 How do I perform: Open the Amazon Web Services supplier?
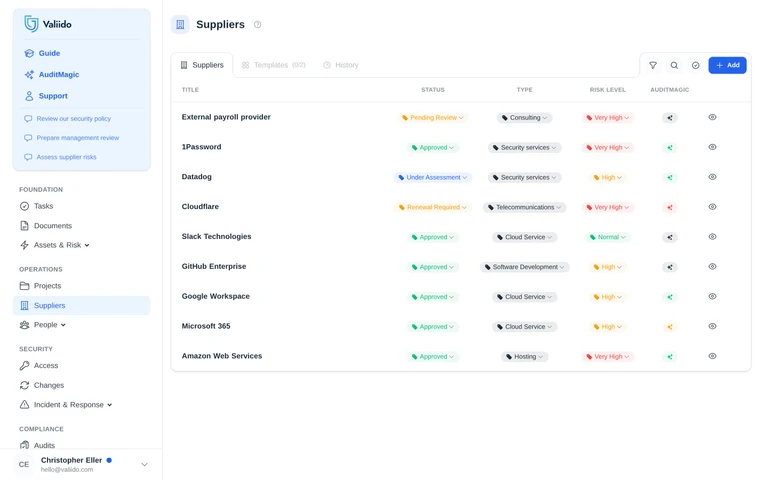click(222, 356)
